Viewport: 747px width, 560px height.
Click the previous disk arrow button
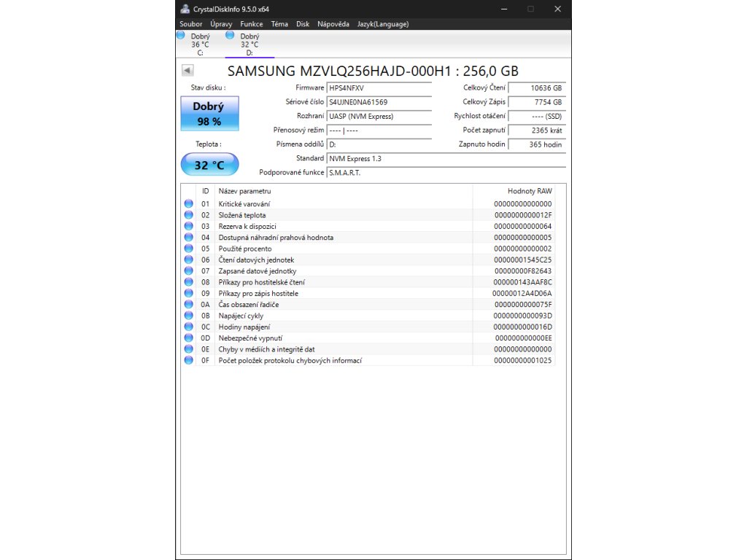pyautogui.click(x=187, y=71)
